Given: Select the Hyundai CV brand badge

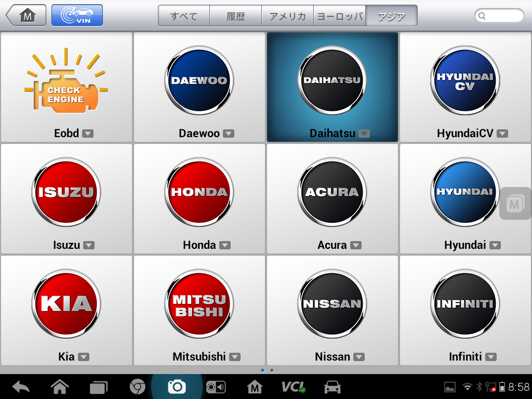Looking at the screenshot, I should pos(465,81).
